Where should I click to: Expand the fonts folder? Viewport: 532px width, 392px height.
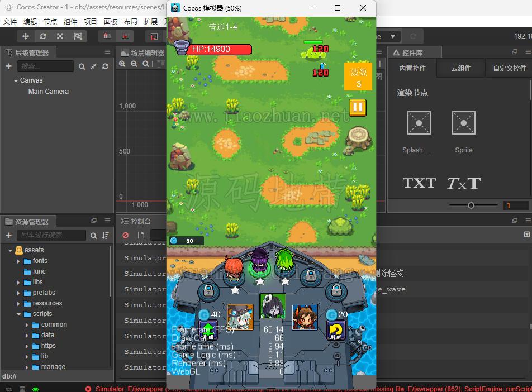[18, 261]
